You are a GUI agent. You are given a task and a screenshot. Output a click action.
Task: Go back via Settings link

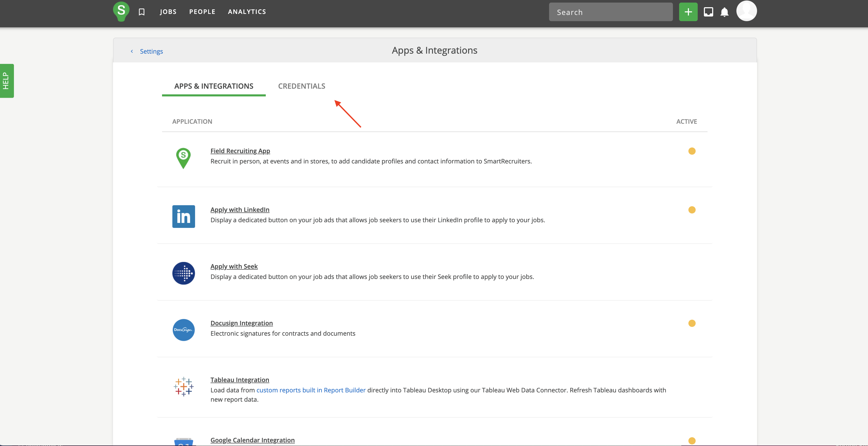(151, 52)
